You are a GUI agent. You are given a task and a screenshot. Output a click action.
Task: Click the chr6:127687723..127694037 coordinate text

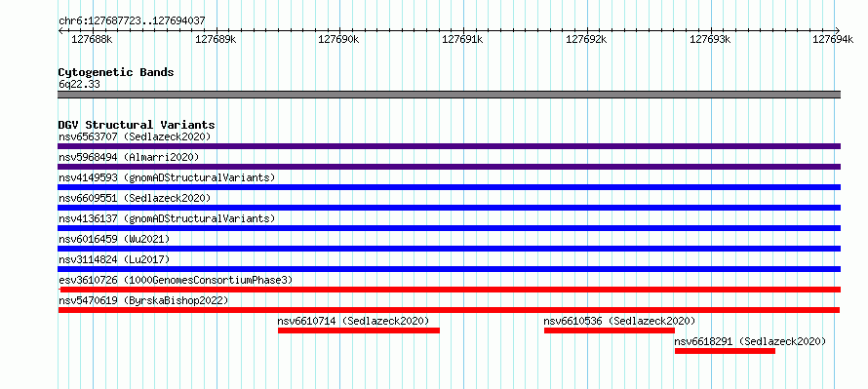click(132, 21)
